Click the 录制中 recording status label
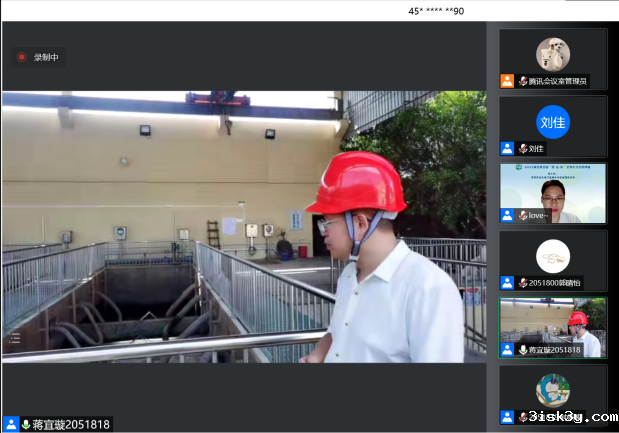 46,57
